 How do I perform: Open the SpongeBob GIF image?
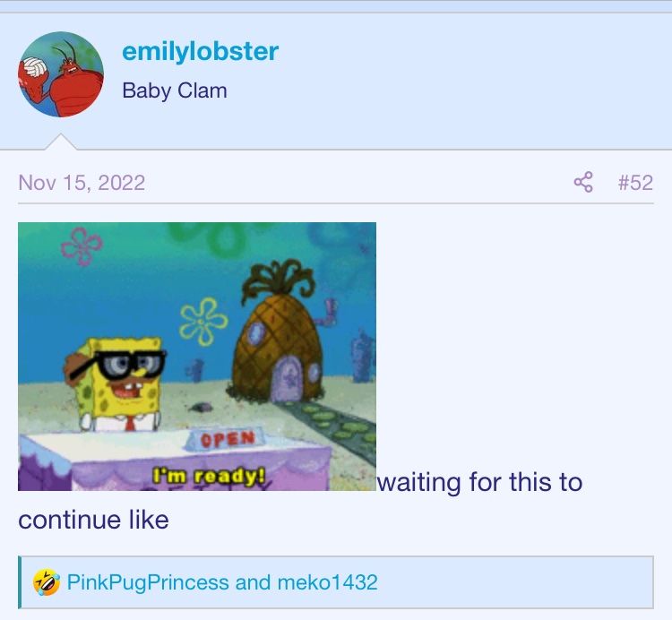coord(197,357)
